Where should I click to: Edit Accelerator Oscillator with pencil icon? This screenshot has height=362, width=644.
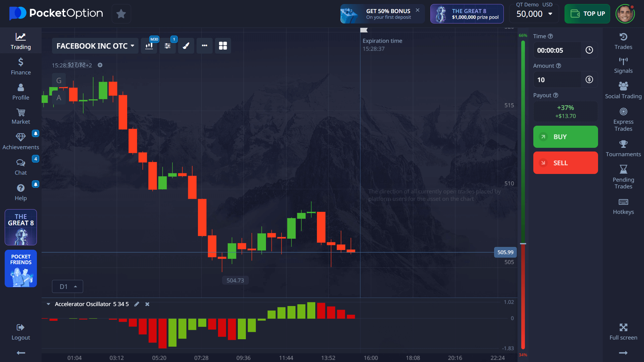tap(137, 304)
